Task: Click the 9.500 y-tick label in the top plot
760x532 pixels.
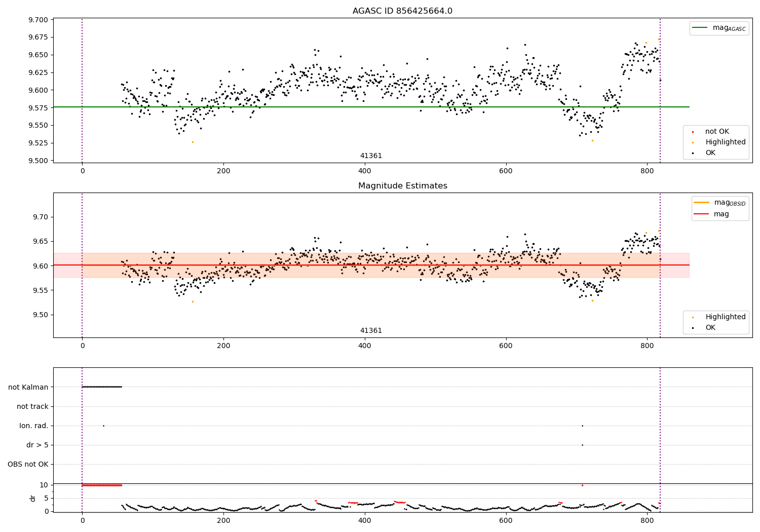Action: point(38,161)
